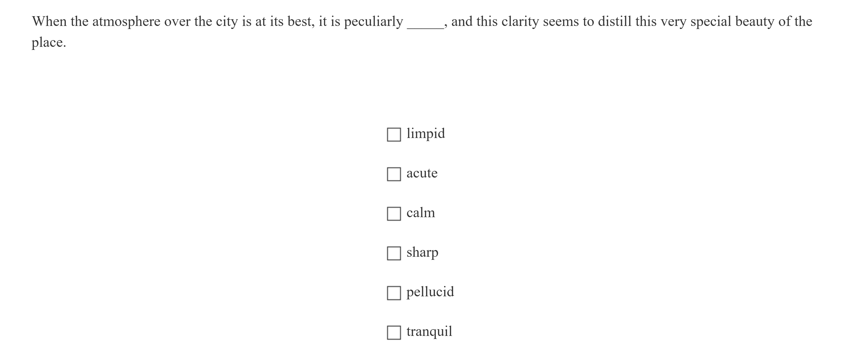Mark the pellucid checkbox
This screenshot has width=868, height=349.
click(393, 293)
